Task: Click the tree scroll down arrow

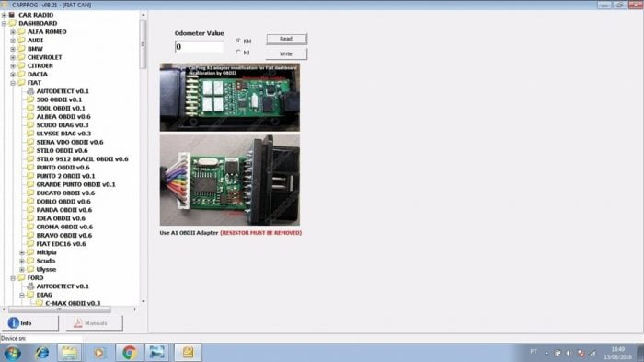Action: tap(143, 301)
